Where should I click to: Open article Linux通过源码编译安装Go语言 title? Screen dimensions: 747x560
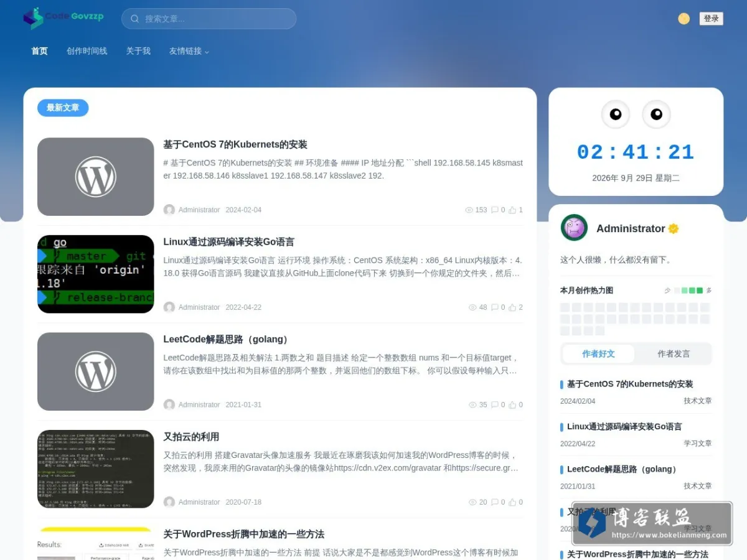[228, 242]
